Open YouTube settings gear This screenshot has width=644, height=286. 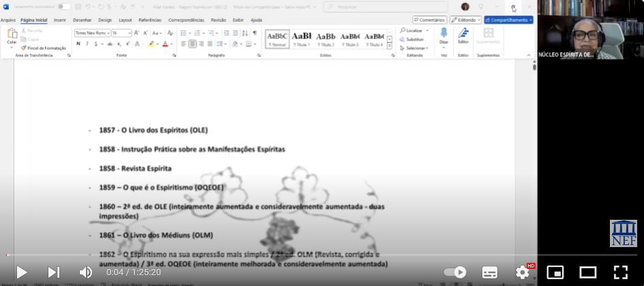(523, 272)
